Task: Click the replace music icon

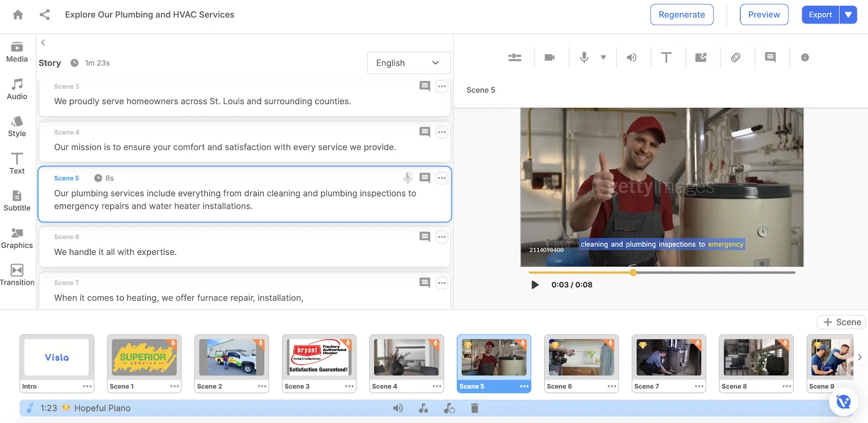Action: 449,408
